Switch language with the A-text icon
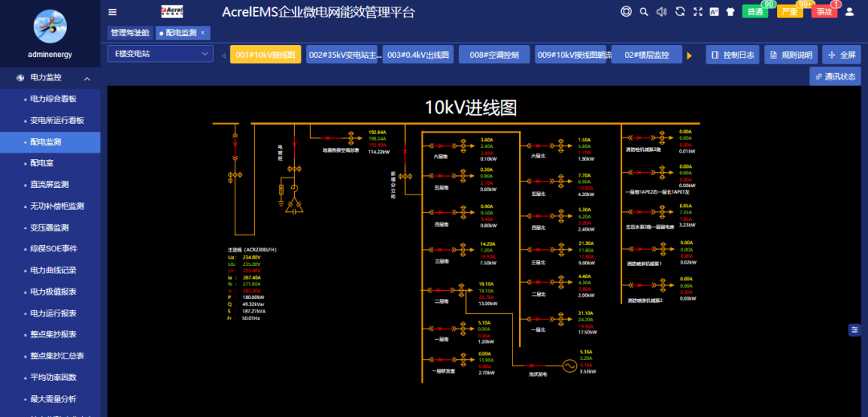 714,11
